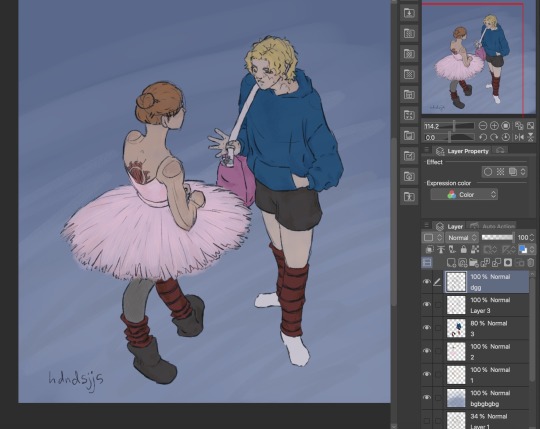Apply Layer color effect in Layer Property
The height and width of the screenshot is (429, 540).
513,172
